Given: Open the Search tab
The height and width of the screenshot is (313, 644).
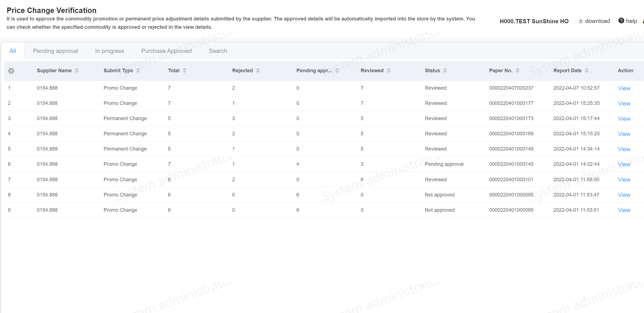Looking at the screenshot, I should [218, 51].
